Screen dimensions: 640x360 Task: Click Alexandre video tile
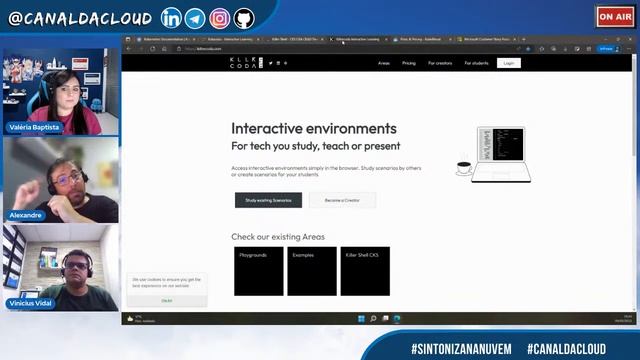coord(61,180)
